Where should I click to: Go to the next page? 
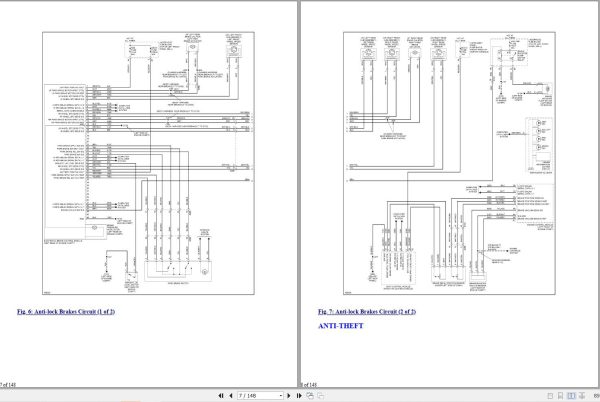289,395
